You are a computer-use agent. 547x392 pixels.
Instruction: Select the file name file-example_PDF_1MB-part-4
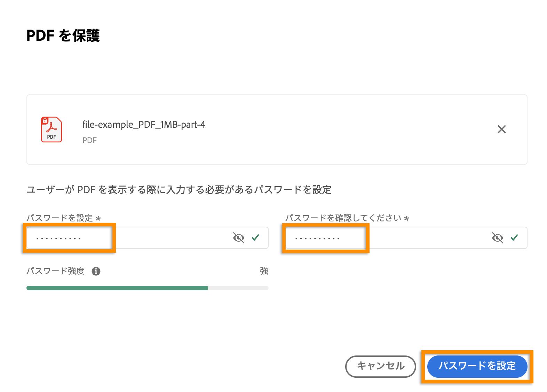coord(144,125)
